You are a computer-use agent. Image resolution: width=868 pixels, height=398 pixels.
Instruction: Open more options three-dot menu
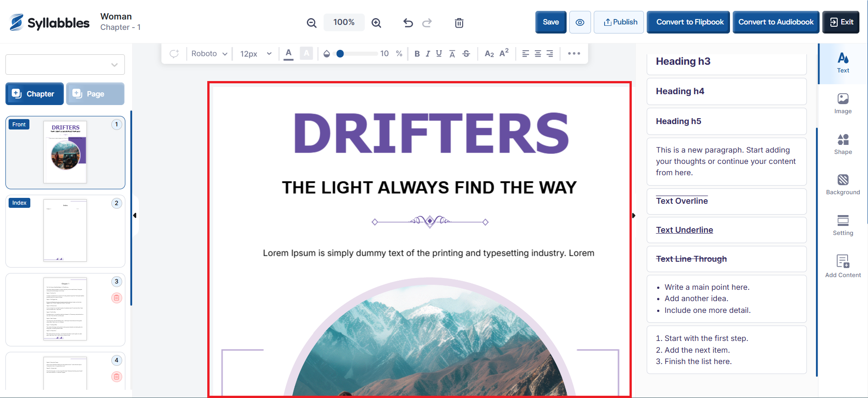574,53
